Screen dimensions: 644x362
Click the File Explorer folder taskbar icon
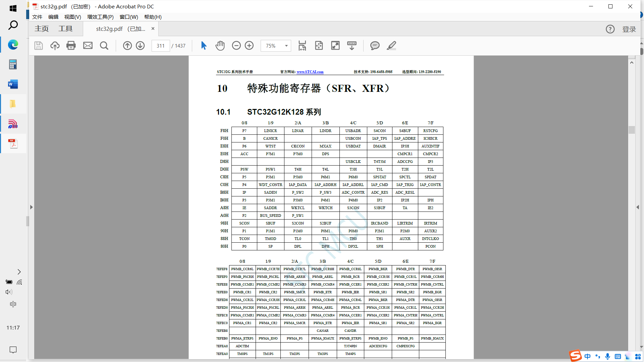point(13,104)
